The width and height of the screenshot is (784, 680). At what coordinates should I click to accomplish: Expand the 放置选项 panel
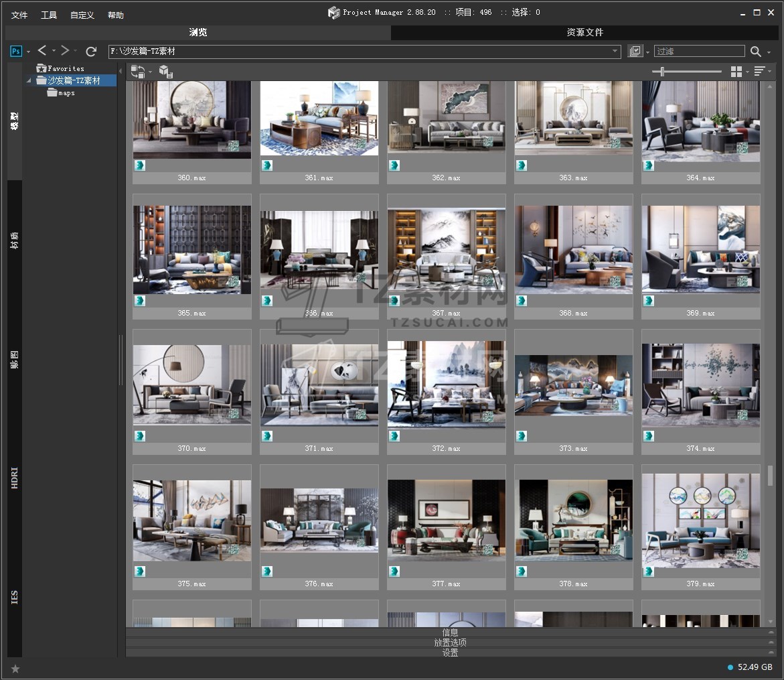coord(450,642)
